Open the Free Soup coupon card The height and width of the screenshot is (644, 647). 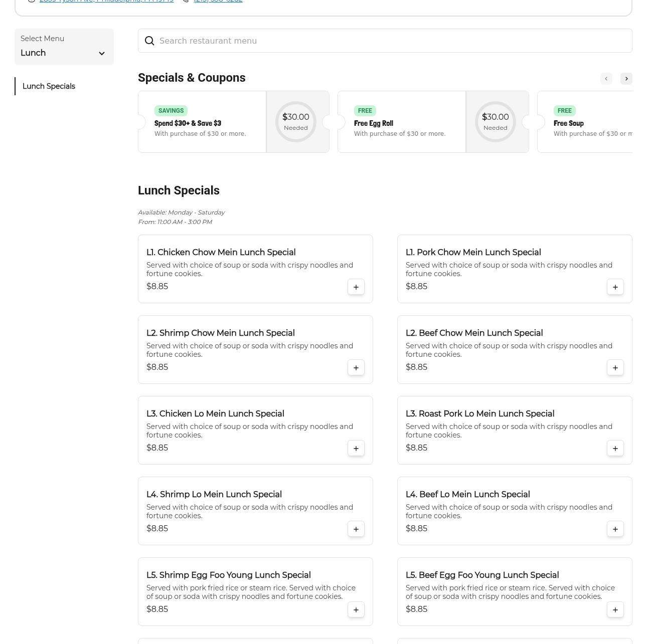(x=587, y=122)
